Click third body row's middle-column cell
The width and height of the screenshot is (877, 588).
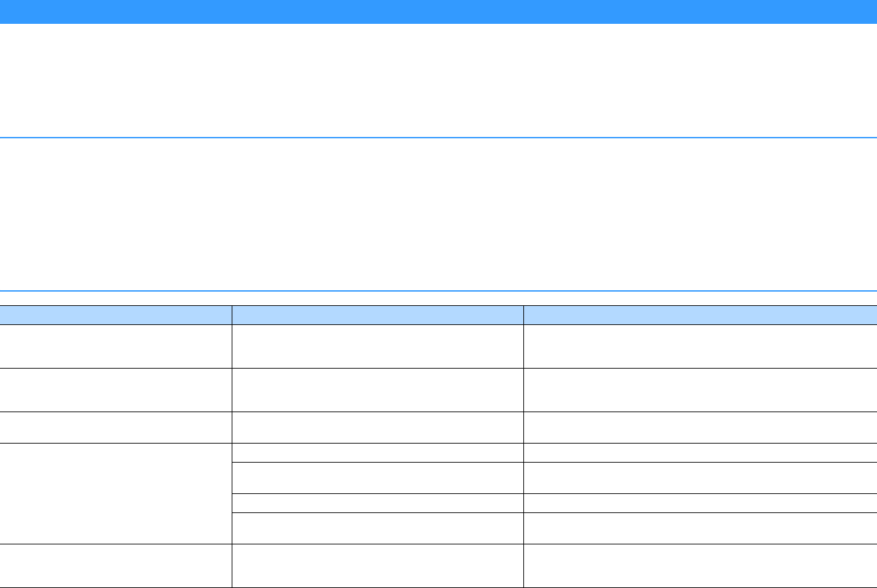point(378,427)
